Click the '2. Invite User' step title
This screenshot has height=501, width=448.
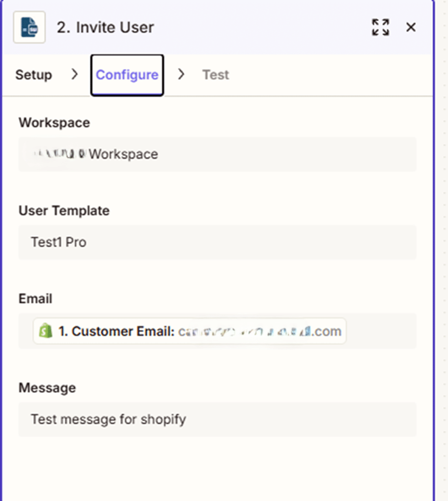[x=105, y=27]
